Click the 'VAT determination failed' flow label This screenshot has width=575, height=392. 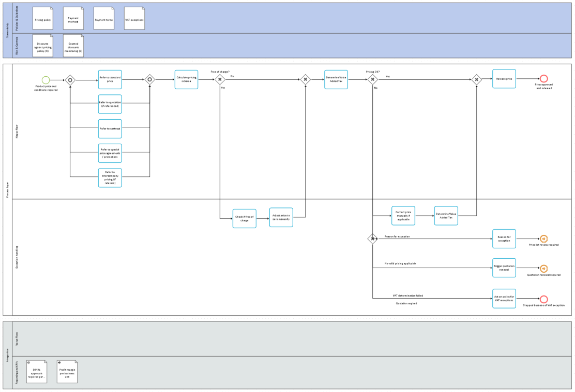(408, 296)
